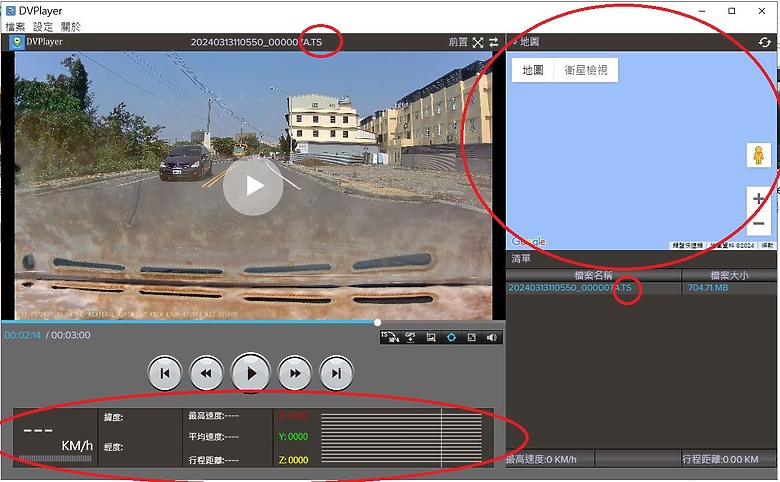The height and width of the screenshot is (482, 780).
Task: Click the 行程距離:0.00 KM status text
Action: pyautogui.click(x=720, y=459)
